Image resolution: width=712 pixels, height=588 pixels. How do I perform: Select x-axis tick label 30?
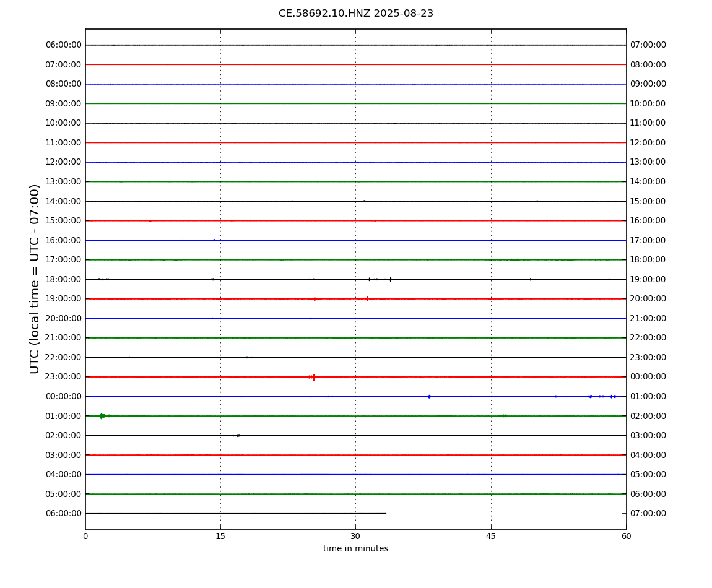click(x=355, y=536)
